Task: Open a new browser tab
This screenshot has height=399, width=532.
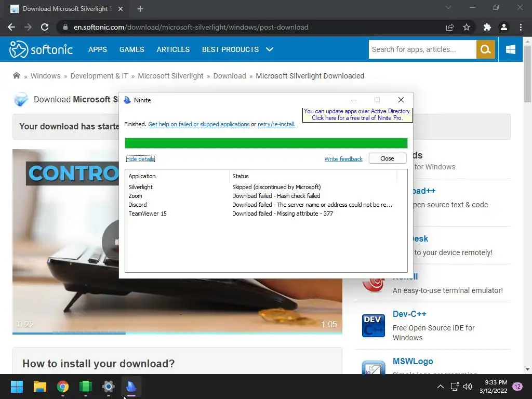Action: coord(140,9)
